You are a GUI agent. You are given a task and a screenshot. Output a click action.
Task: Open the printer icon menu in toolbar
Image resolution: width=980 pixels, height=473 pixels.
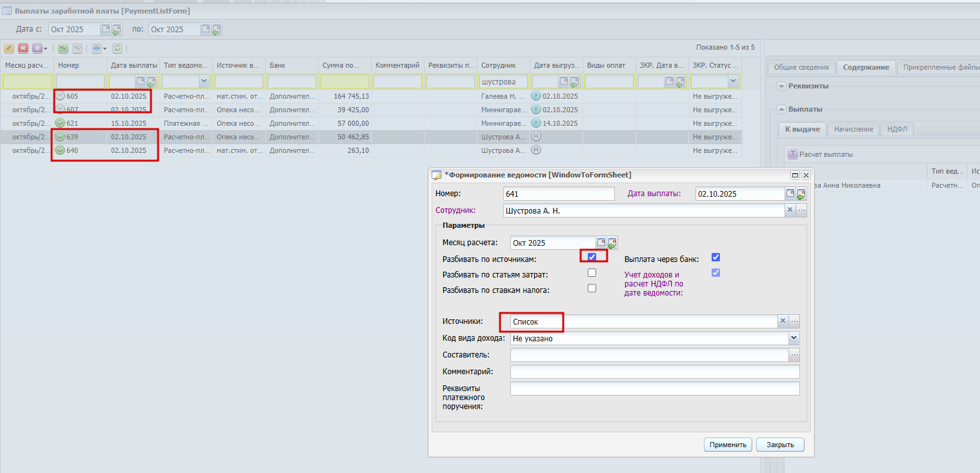point(99,48)
